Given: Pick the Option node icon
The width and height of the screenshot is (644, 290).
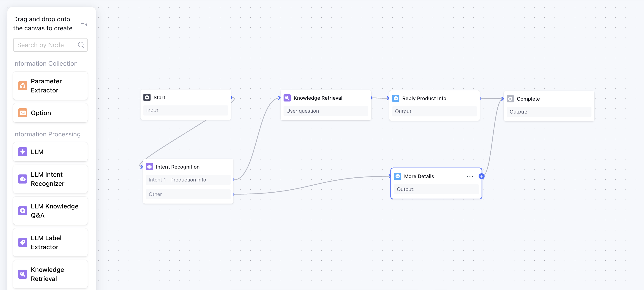Looking at the screenshot, I should (x=23, y=113).
